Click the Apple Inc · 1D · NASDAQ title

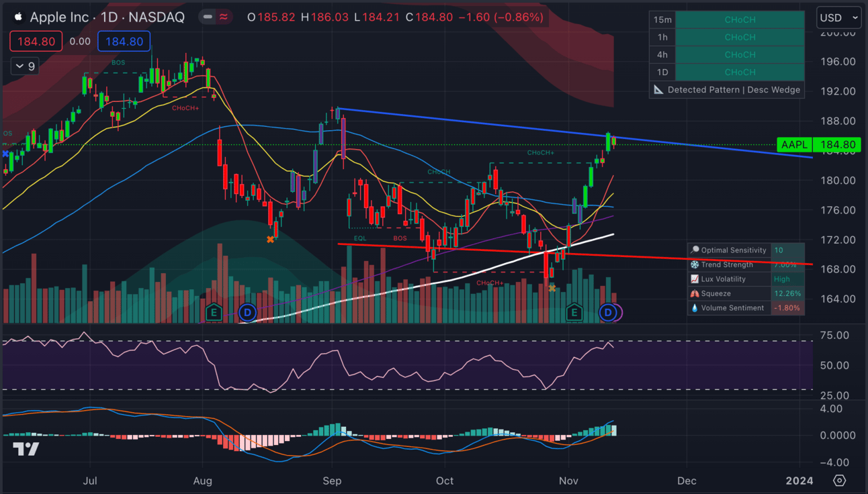[x=107, y=17]
